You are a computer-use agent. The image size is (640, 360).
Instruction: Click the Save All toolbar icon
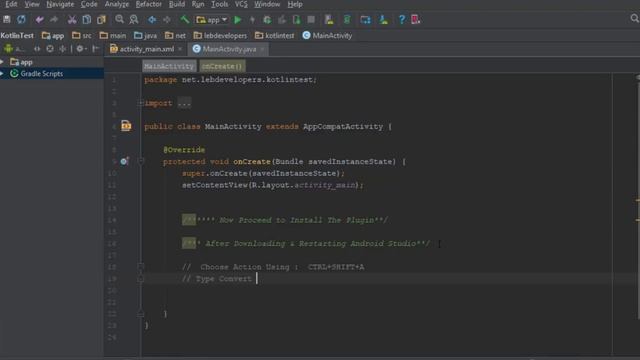7,19
